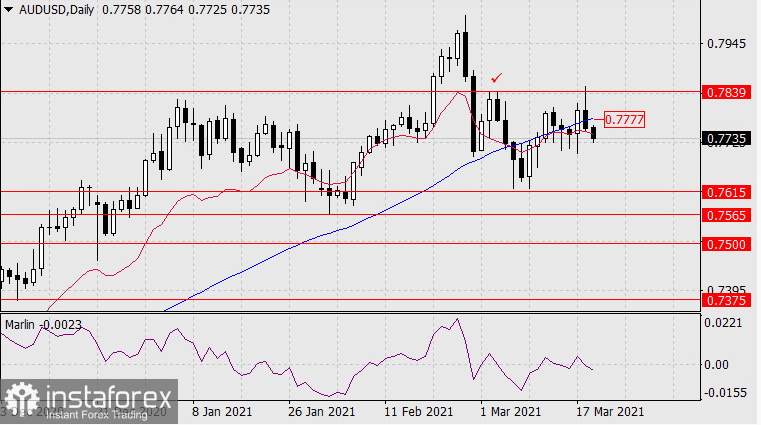761x425 pixels.
Task: Click the 0.7945 price scale value
Action: pos(727,44)
